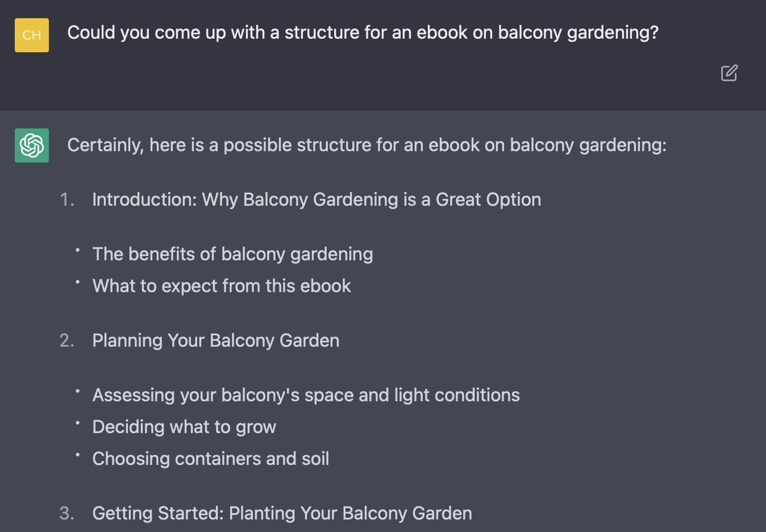
Task: Click the user prompt about ebook structure
Action: [x=363, y=33]
